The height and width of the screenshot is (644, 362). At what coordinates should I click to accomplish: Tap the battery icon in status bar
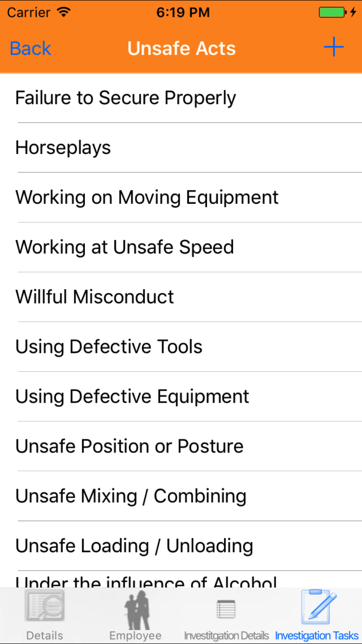click(332, 13)
